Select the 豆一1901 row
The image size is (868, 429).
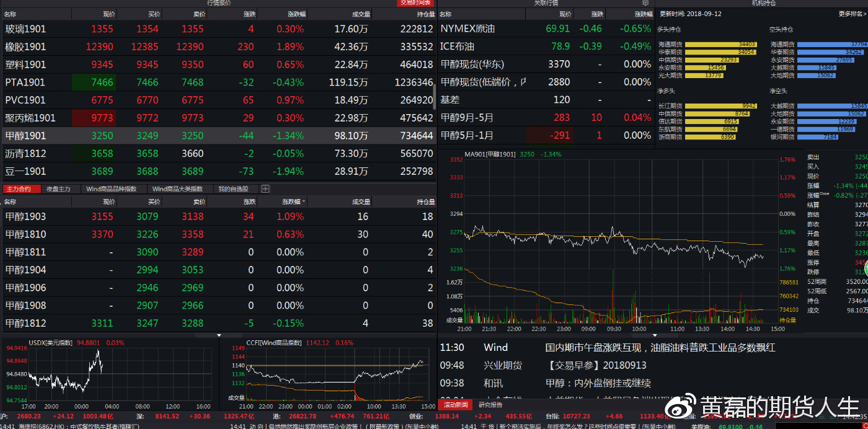pyautogui.click(x=218, y=171)
